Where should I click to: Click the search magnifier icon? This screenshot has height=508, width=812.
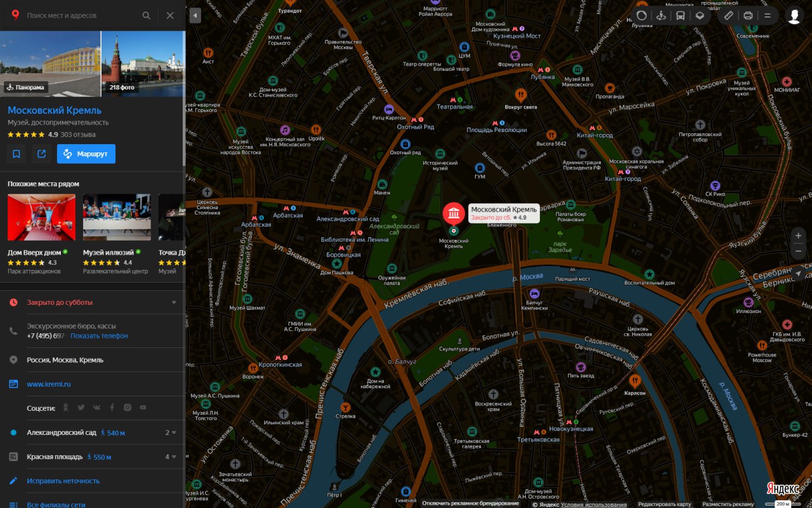click(147, 15)
